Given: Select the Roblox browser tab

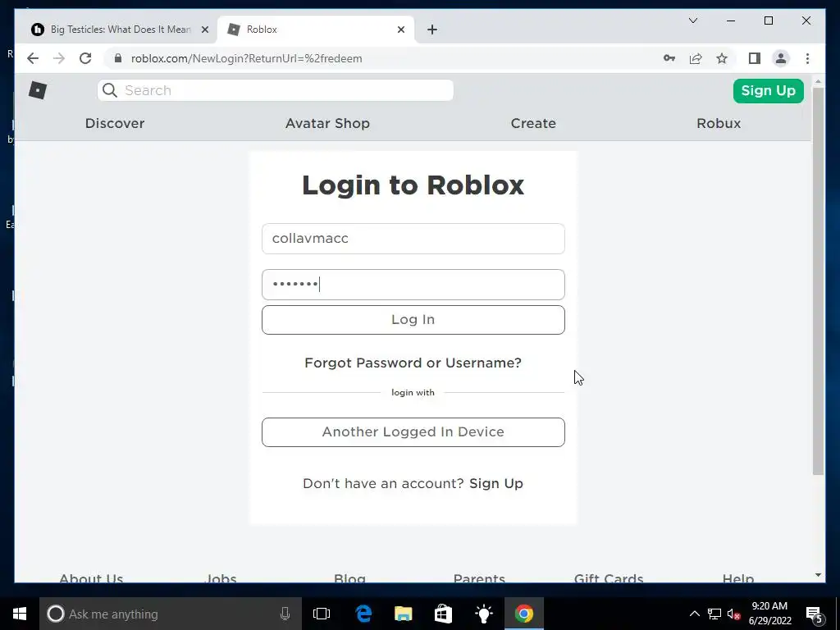Looking at the screenshot, I should tap(316, 30).
